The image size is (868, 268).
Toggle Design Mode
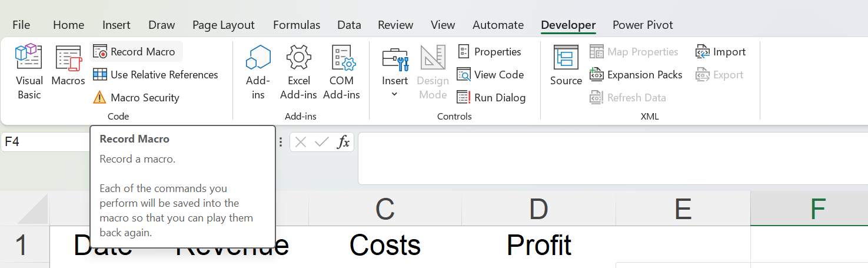coord(433,72)
